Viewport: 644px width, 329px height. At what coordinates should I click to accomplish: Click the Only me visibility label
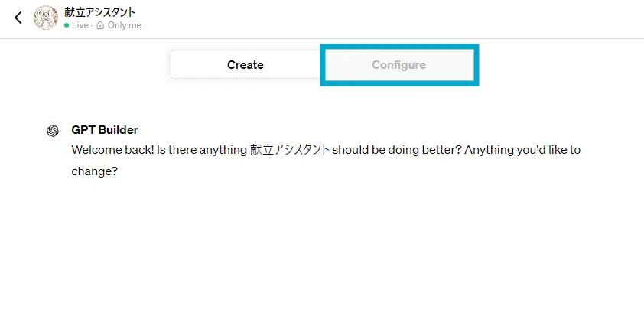125,25
